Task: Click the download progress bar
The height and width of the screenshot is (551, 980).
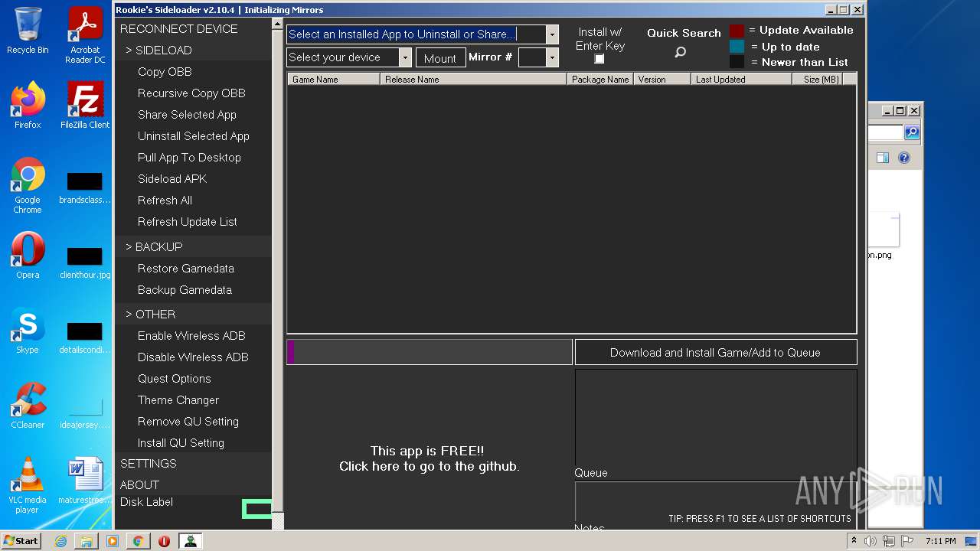Action: (x=430, y=352)
